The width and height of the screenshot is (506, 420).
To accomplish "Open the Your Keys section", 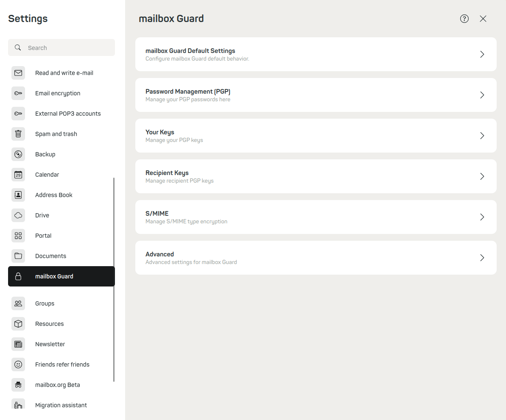I will [316, 136].
